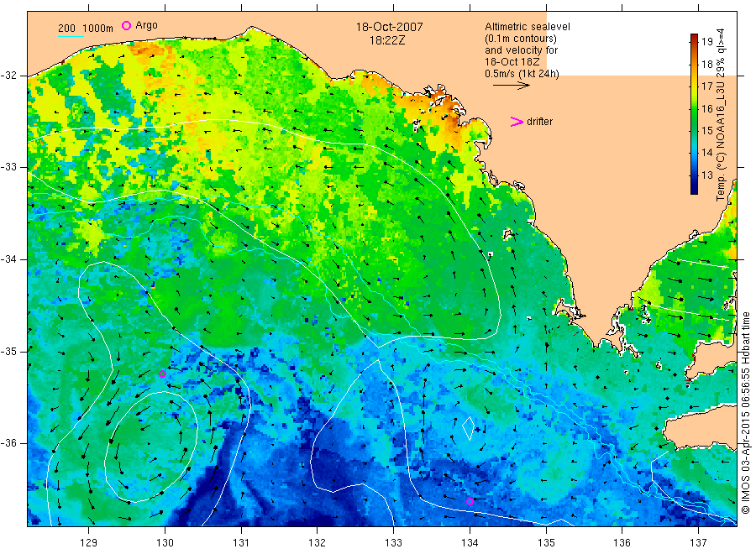
Task: Click the 'Argo' legend label
Action: [146, 25]
